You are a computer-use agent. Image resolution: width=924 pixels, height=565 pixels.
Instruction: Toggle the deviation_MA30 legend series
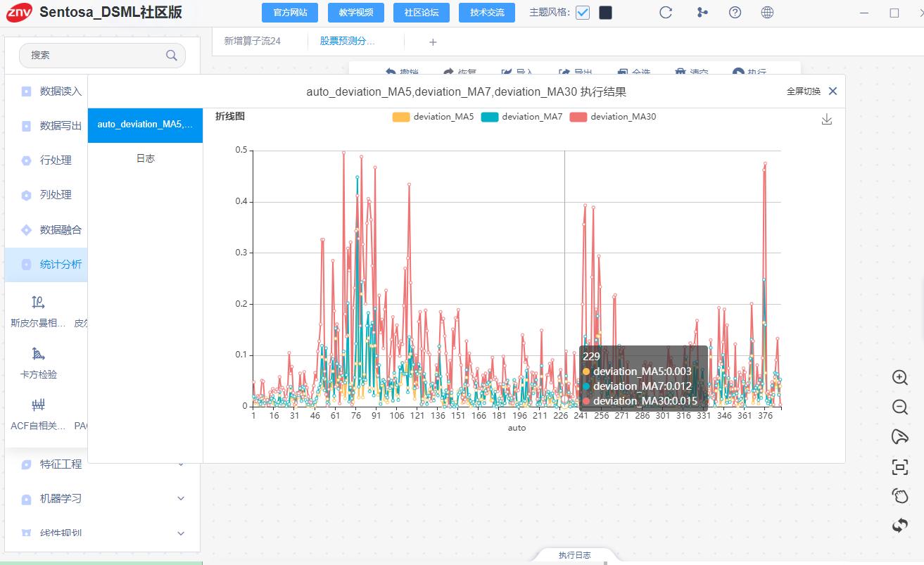click(612, 117)
